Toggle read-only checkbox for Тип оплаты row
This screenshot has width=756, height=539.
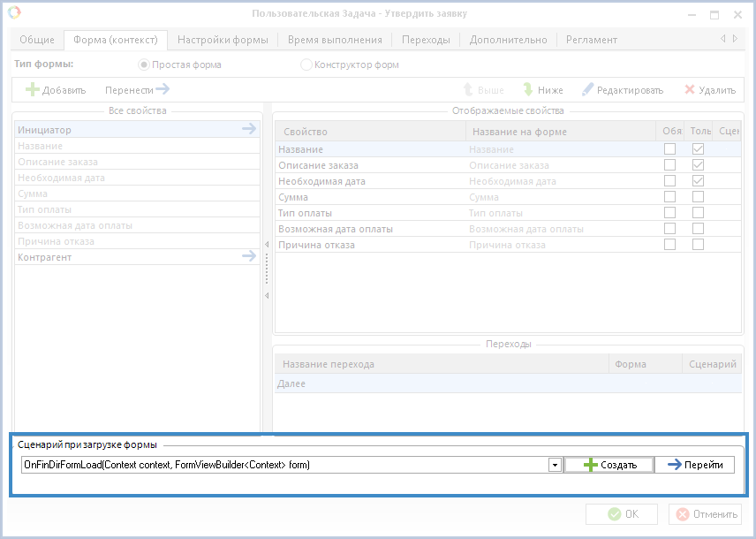pos(698,213)
